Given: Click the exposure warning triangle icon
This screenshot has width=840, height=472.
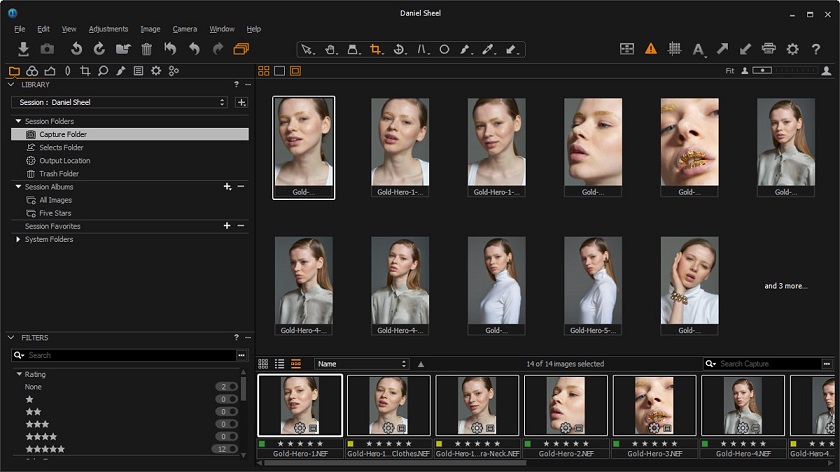Looking at the screenshot, I should tap(651, 48).
